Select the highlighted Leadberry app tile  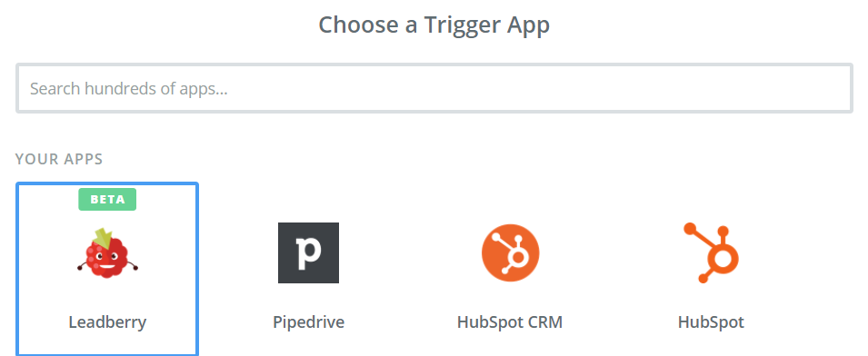pyautogui.click(x=107, y=269)
